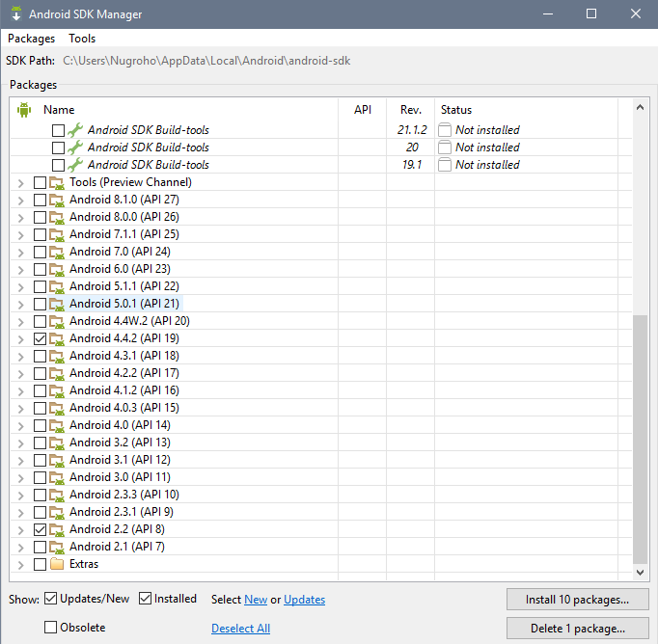Click the Updates selection link
658x644 pixels.
click(304, 600)
